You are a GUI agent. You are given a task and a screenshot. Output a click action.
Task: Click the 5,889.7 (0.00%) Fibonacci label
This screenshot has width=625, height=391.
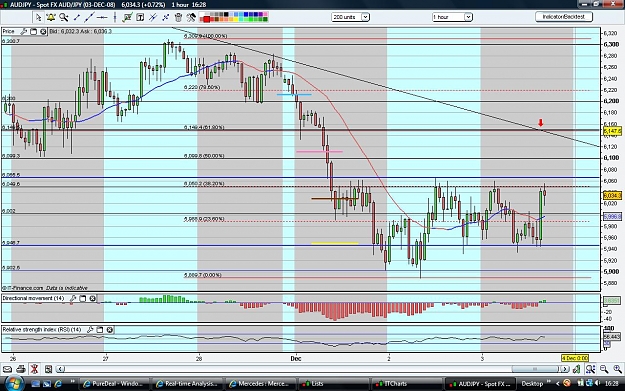[x=202, y=275]
